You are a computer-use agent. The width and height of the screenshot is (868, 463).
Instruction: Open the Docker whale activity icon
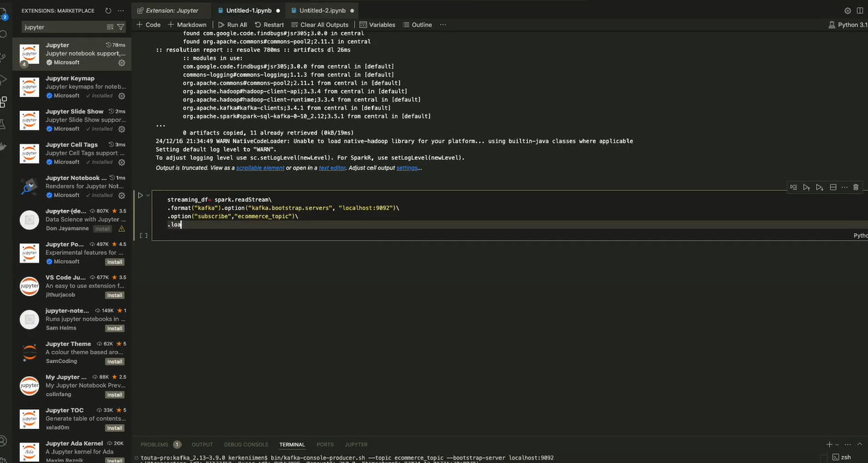tap(3, 146)
